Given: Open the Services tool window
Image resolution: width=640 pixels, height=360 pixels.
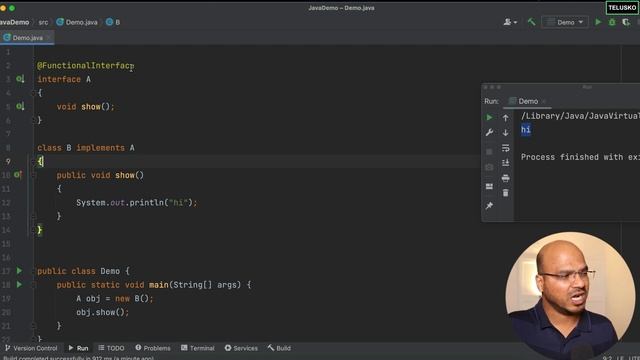Looking at the screenshot, I should coord(241,348).
